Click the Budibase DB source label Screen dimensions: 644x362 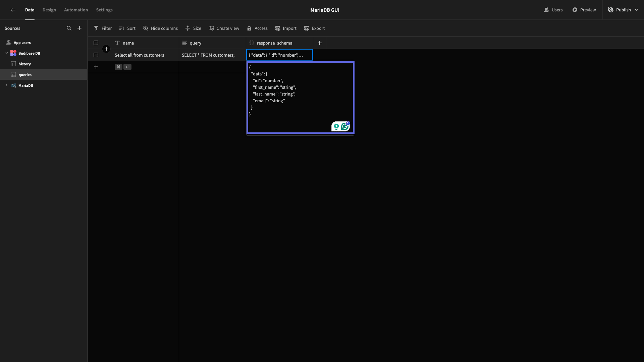(x=29, y=53)
